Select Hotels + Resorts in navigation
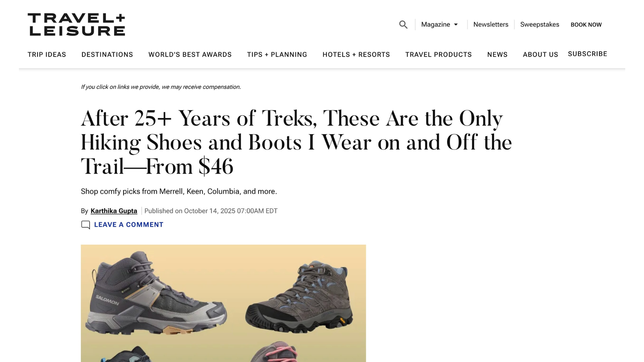The image size is (644, 362). [x=356, y=54]
